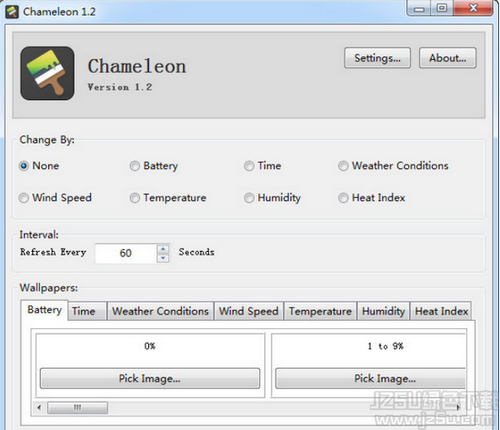Click the wallpaper scrollbar right arrow

coord(458,407)
